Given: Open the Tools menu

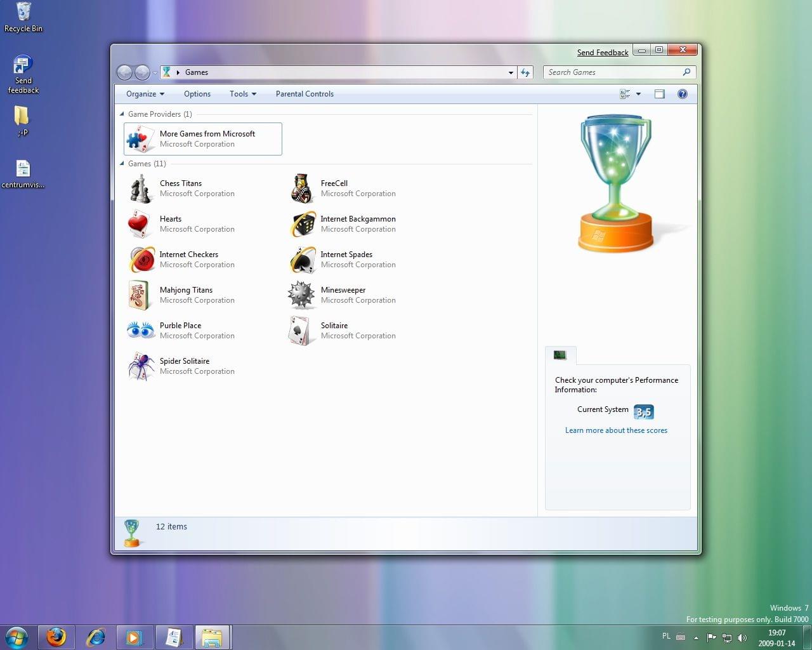Looking at the screenshot, I should (x=243, y=94).
